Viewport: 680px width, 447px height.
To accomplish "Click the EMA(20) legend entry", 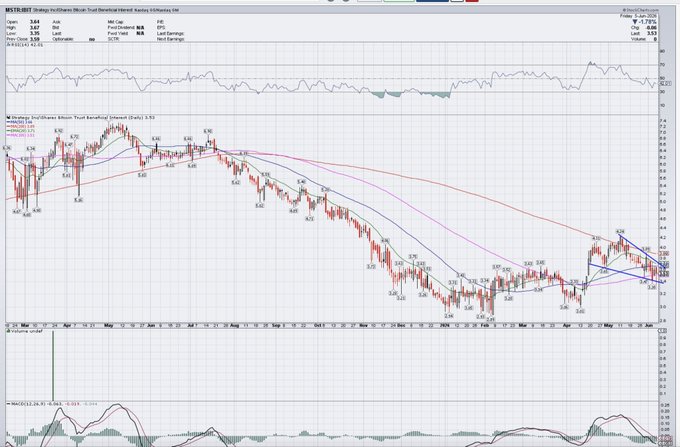I will tap(19, 131).
